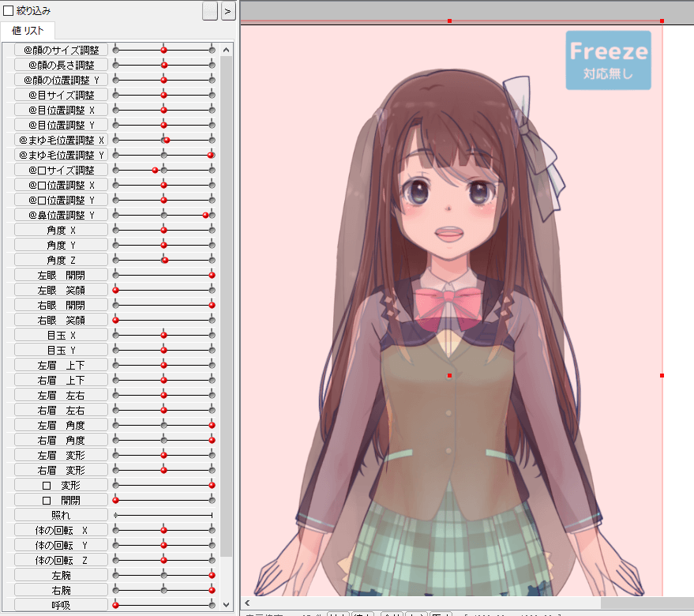The width and height of the screenshot is (694, 616).
Task: Select the 目玉 X parameter label
Action: coord(61,335)
